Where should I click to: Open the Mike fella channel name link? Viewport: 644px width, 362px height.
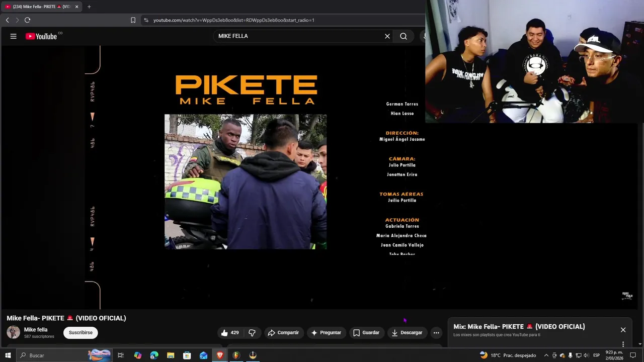36,330
